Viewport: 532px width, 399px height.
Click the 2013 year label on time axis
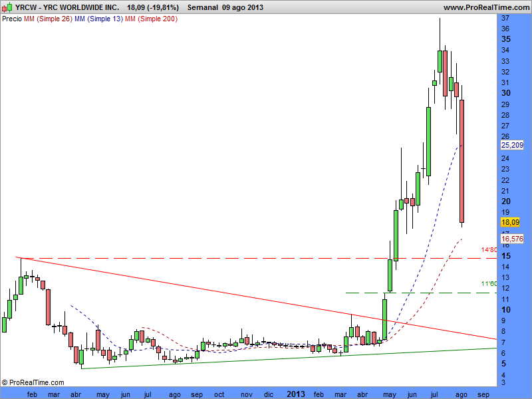click(x=296, y=394)
